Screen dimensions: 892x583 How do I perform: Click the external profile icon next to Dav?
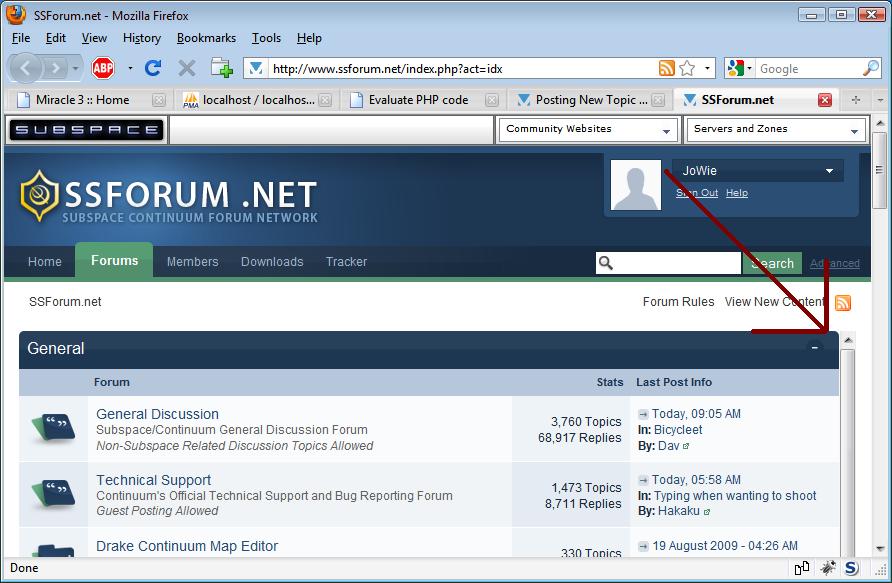(x=686, y=446)
